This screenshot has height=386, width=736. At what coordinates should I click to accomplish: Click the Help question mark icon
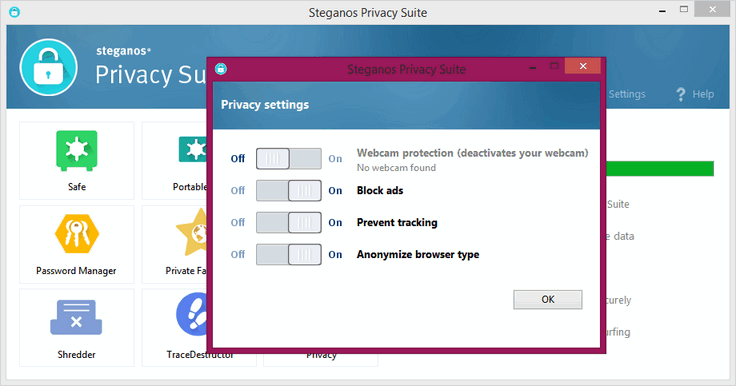(681, 94)
